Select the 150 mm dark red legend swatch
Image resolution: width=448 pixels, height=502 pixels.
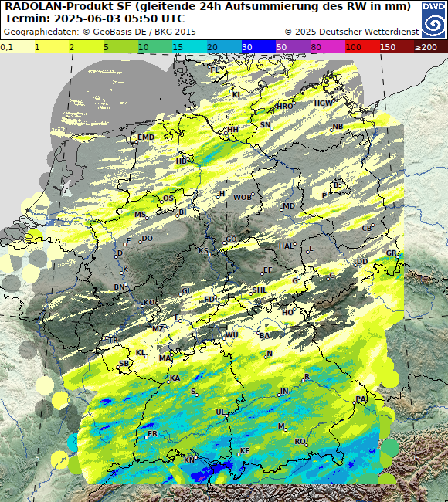(x=396, y=47)
